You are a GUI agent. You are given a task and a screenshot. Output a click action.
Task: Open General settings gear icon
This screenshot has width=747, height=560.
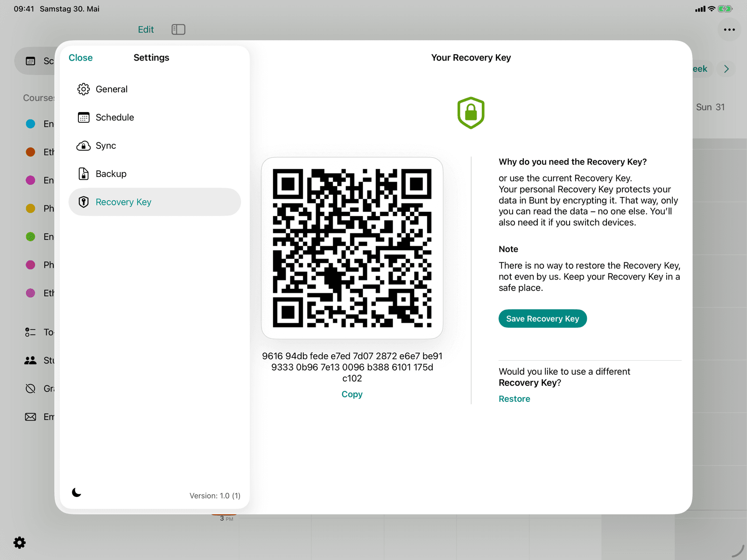pyautogui.click(x=84, y=89)
